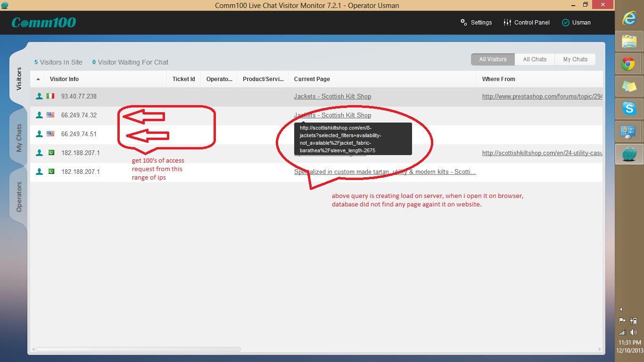Click the US flag beside 66.249.74.51

(50, 134)
